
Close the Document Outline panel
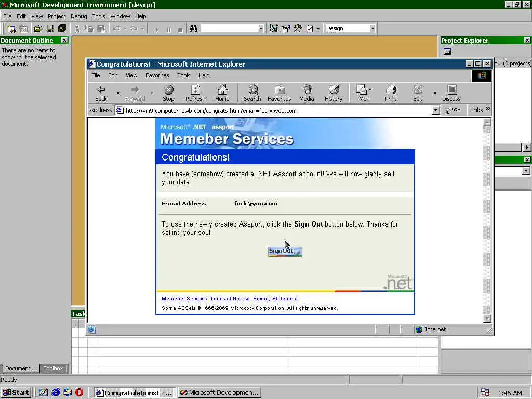click(x=64, y=41)
